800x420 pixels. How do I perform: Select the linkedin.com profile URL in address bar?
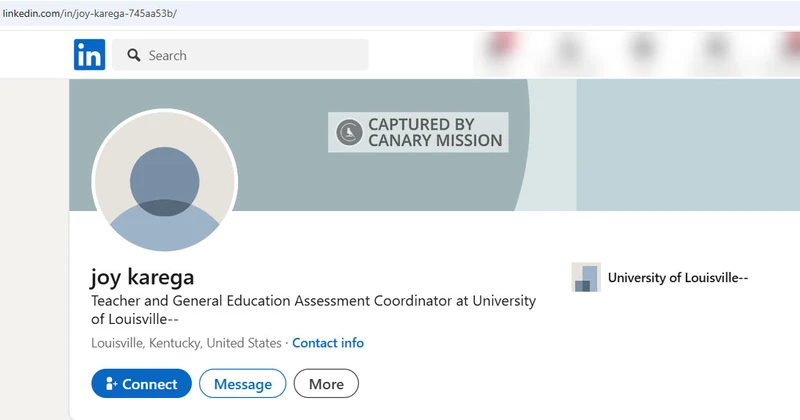tap(90, 14)
